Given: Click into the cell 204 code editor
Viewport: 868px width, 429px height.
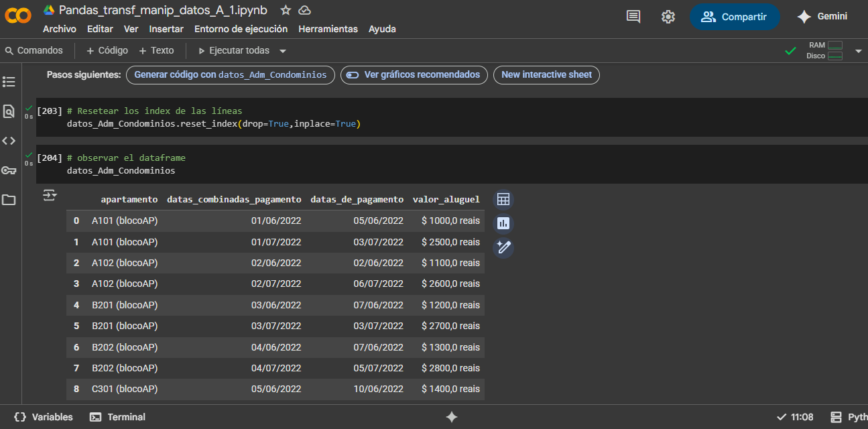Looking at the screenshot, I should pos(452,164).
